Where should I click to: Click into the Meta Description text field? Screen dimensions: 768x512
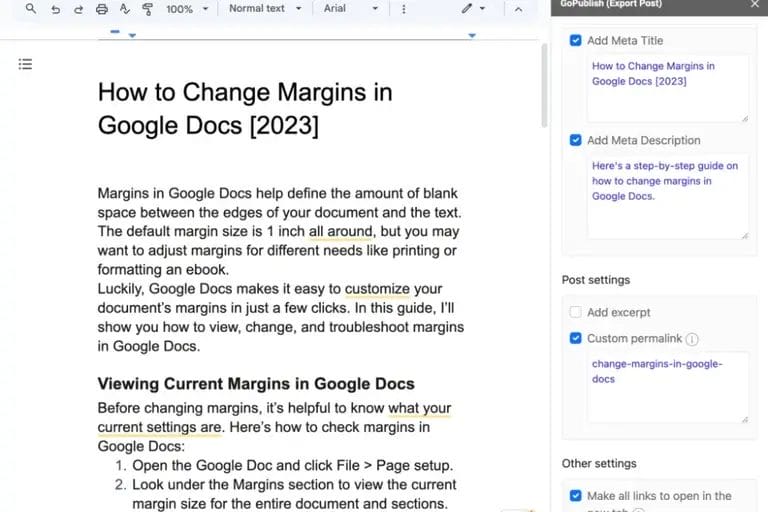pyautogui.click(x=668, y=196)
